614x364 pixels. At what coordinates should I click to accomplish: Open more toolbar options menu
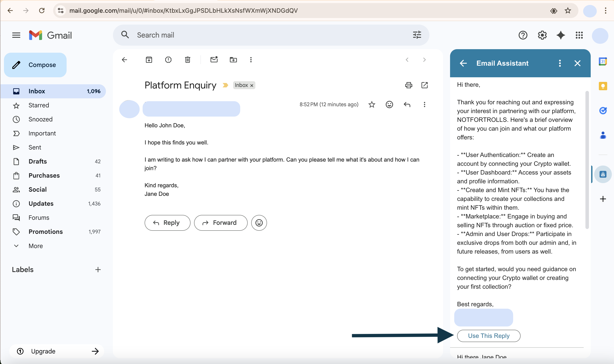coord(251,59)
